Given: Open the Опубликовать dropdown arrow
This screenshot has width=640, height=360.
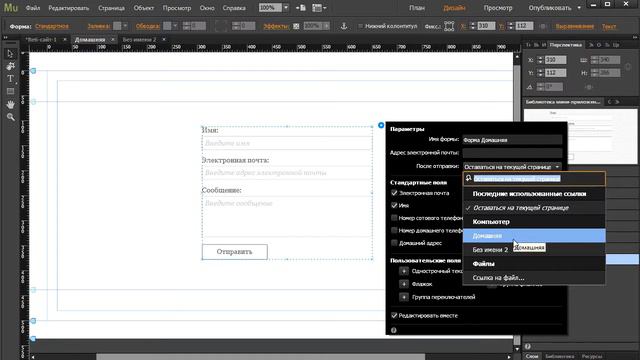Looking at the screenshot, I should 579,8.
